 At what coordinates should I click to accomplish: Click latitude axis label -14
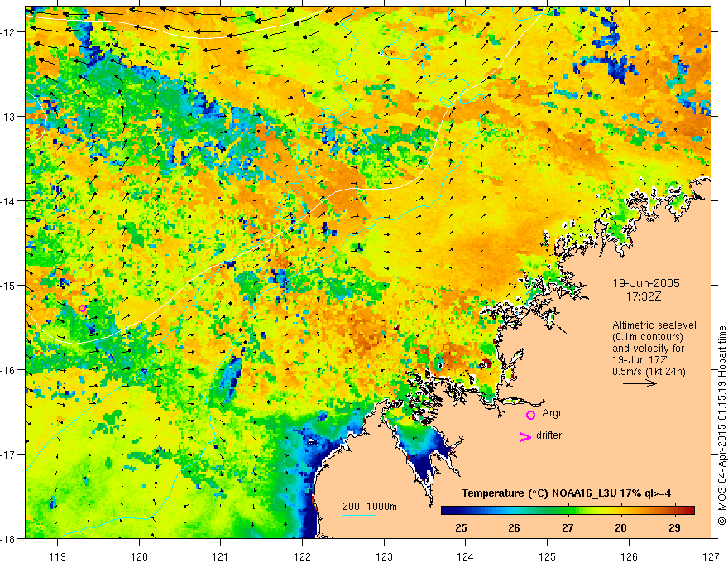point(8,201)
